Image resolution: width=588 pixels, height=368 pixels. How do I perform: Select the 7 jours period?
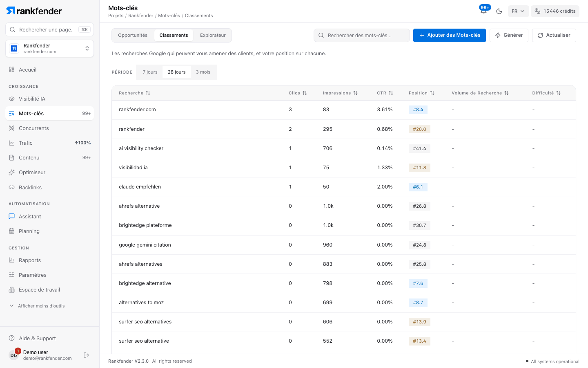tap(150, 72)
